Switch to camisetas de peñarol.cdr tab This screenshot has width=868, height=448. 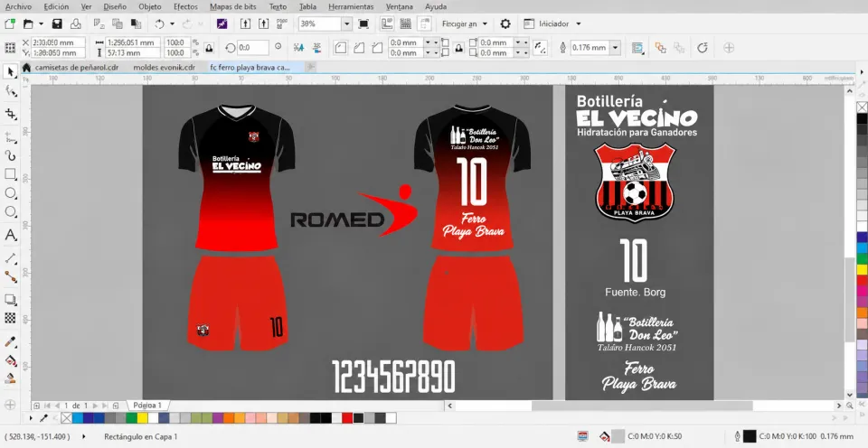click(x=76, y=68)
